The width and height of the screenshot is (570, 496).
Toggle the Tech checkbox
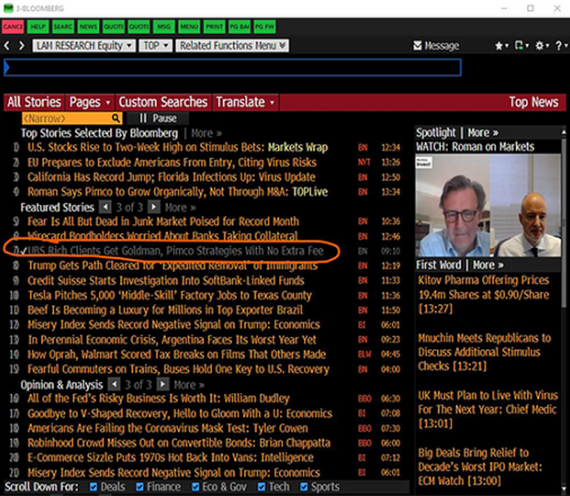coord(261,487)
